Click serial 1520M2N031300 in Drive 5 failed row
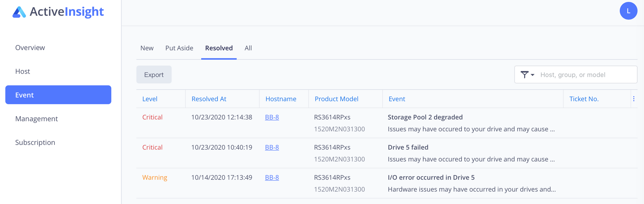 [x=339, y=159]
